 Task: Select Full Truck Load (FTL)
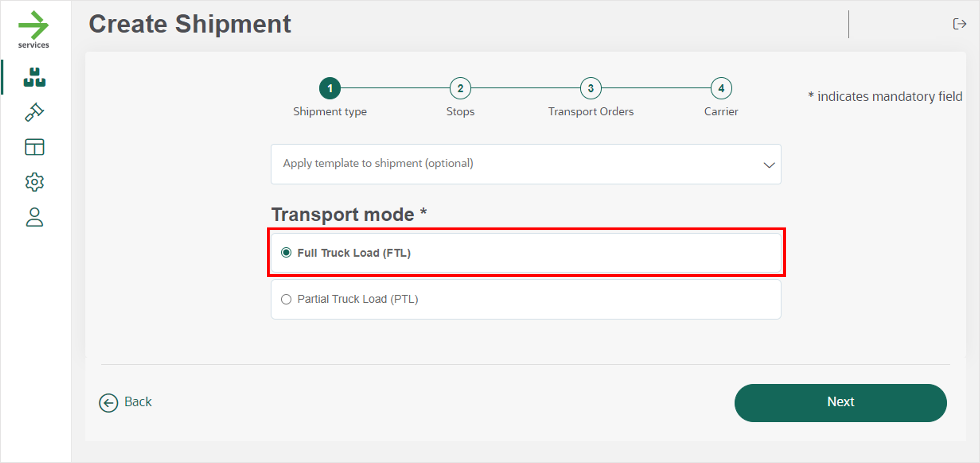coord(286,252)
